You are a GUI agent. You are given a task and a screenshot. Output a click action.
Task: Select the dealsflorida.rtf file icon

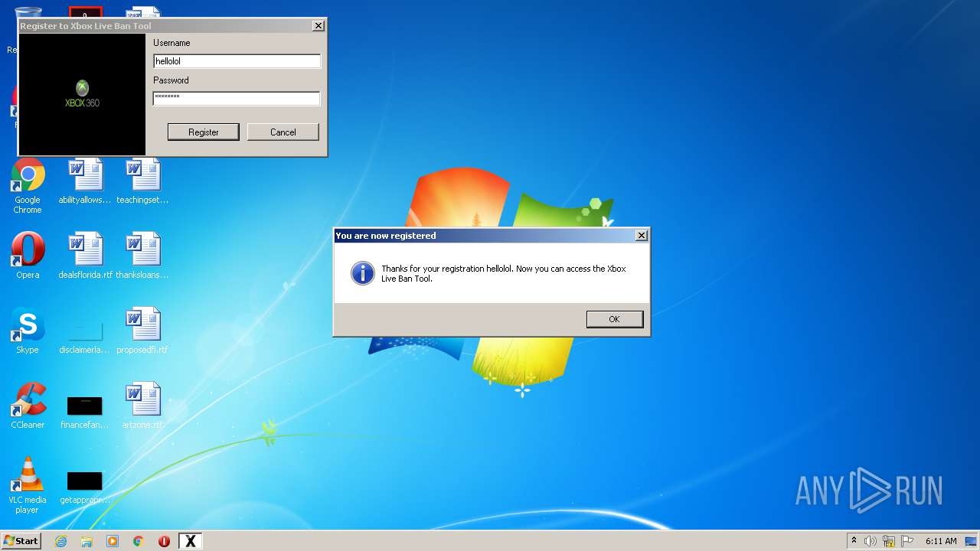click(85, 256)
